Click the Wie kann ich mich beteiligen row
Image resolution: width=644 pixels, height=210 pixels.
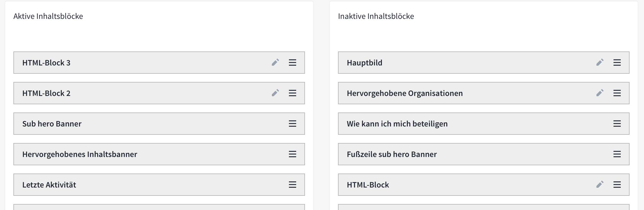pos(484,124)
